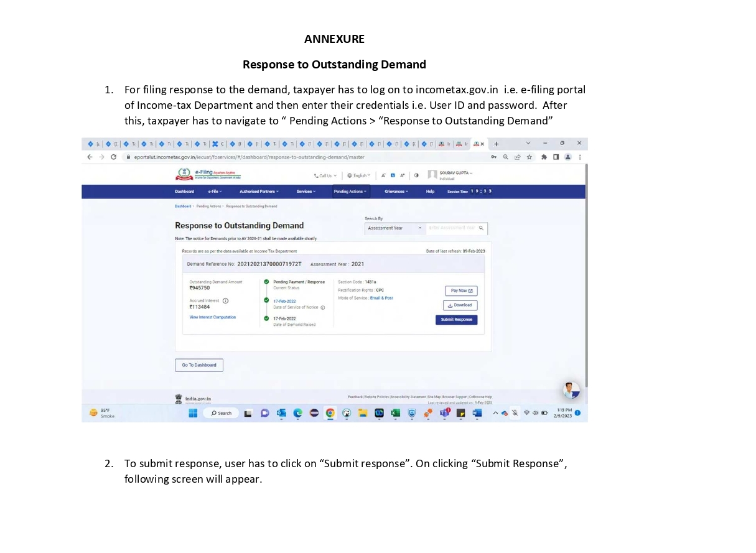Open the View Interest Computation link
The image size is (756, 553).
(x=212, y=317)
